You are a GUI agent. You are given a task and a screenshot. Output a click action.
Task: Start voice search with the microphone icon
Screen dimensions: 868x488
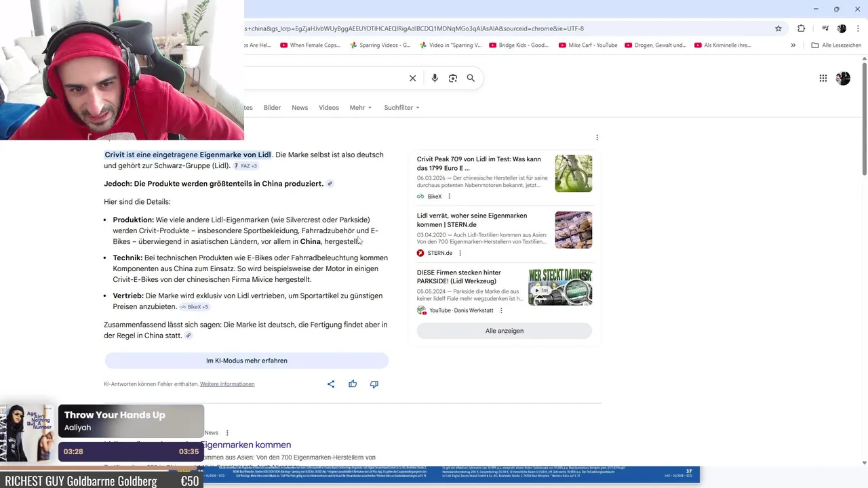coord(435,78)
